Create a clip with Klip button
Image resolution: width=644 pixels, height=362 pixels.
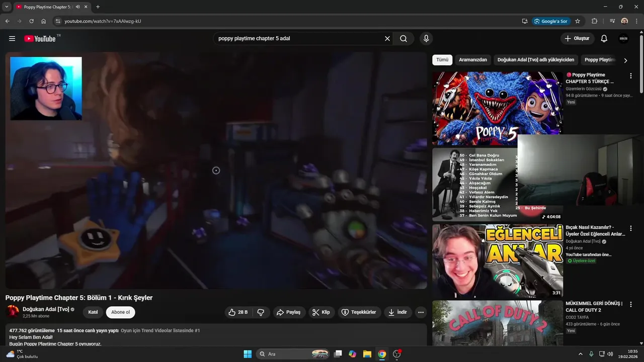(x=321, y=312)
